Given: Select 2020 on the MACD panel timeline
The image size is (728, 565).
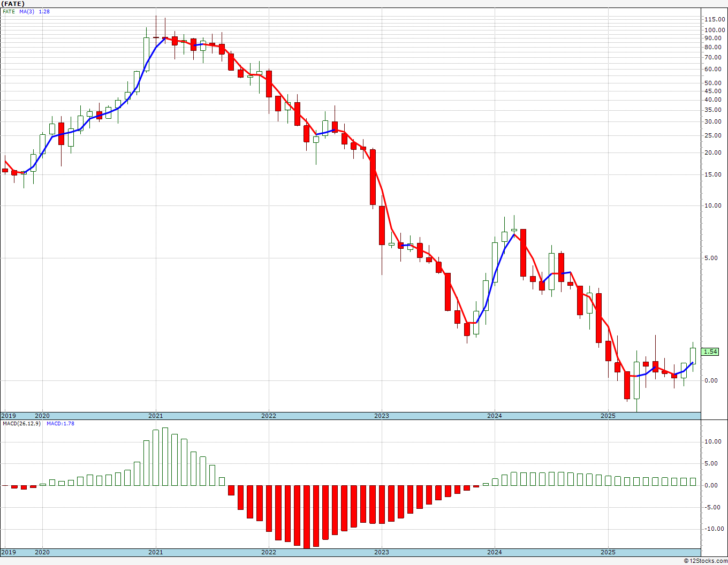Looking at the screenshot, I should pos(42,552).
